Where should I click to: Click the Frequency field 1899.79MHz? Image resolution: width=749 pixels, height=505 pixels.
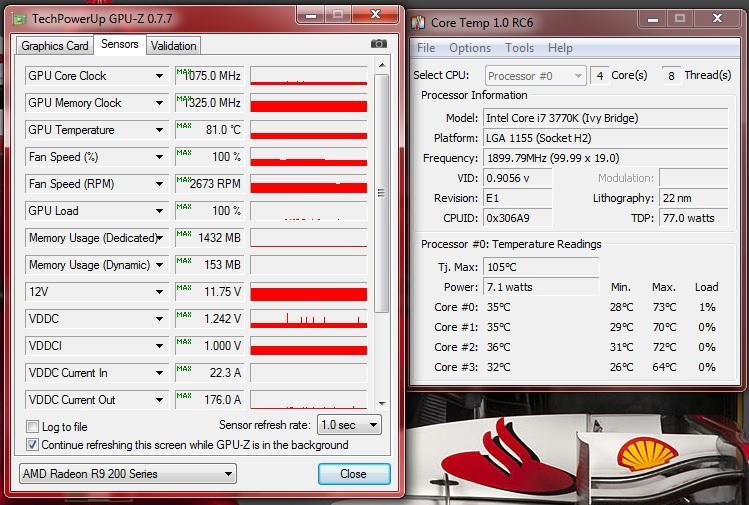(606, 158)
